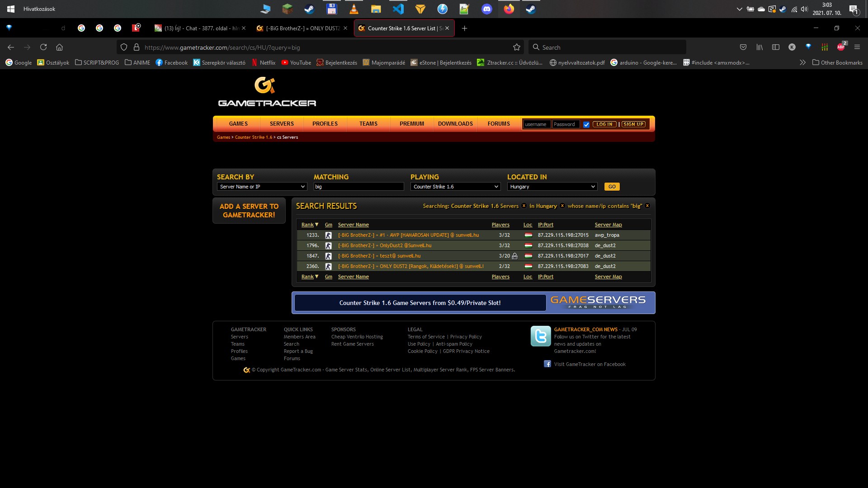This screenshot has height=488, width=868.
Task: Click the Hungary flag in the teszt row
Action: [x=528, y=256]
